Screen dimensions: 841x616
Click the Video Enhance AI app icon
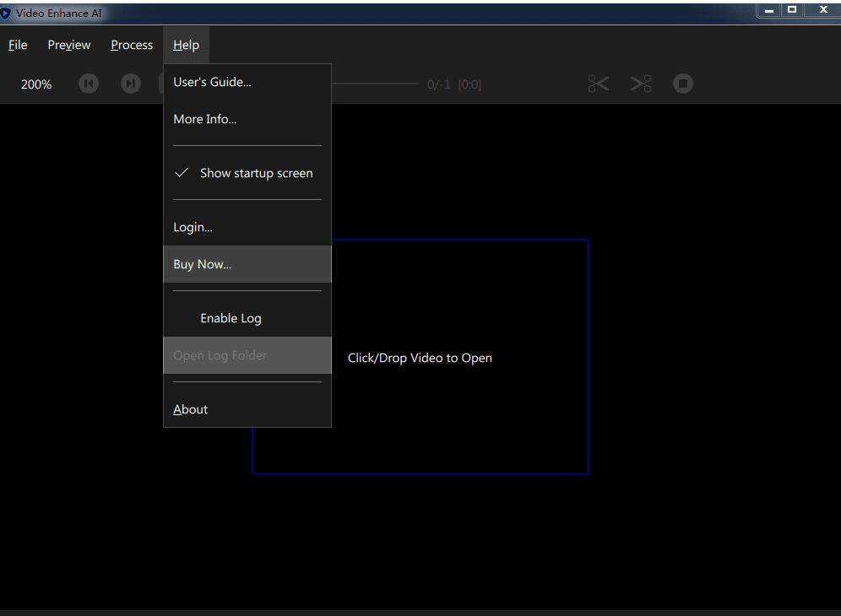pos(5,13)
